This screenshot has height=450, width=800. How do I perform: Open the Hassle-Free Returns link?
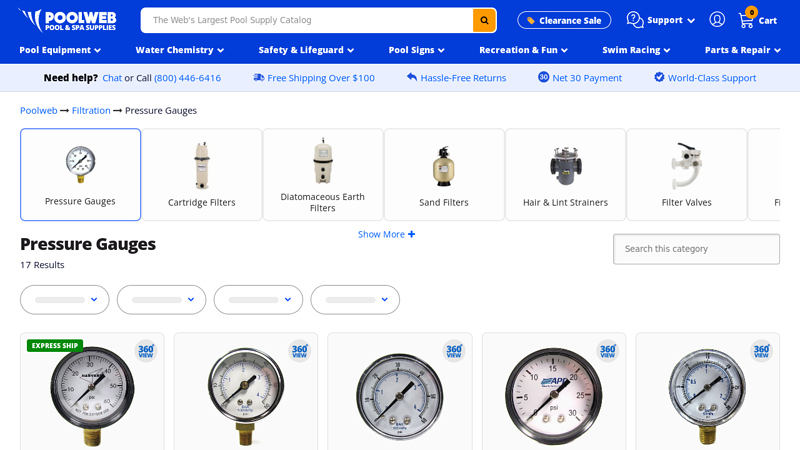463,78
